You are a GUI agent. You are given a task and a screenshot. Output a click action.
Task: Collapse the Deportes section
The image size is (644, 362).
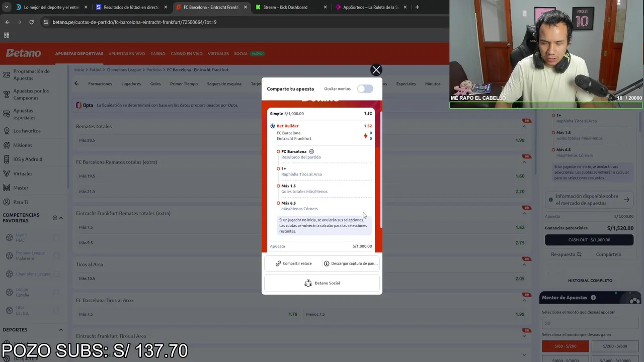61,330
